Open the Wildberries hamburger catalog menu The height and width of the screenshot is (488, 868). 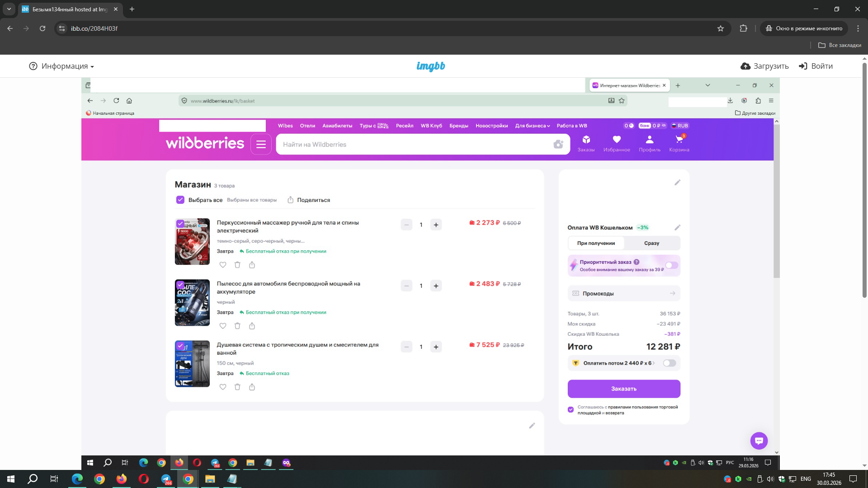[261, 144]
